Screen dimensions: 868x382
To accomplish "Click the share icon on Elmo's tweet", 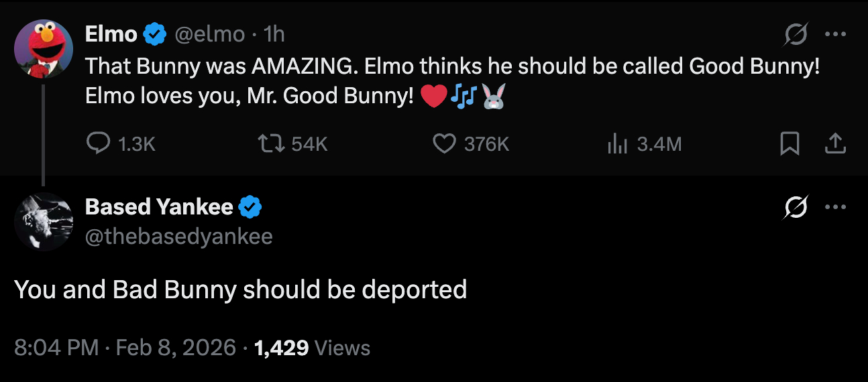I will pyautogui.click(x=835, y=143).
